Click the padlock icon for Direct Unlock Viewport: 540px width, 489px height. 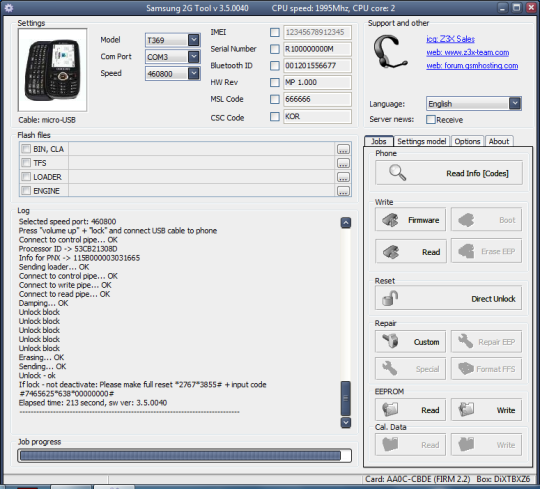click(390, 298)
